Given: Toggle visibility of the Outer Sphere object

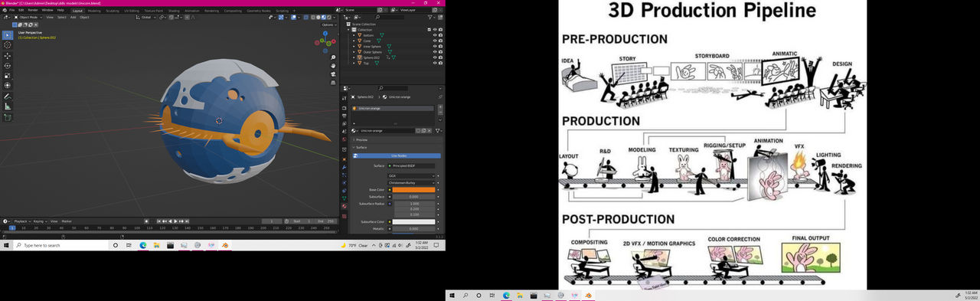Looking at the screenshot, I should [436, 51].
